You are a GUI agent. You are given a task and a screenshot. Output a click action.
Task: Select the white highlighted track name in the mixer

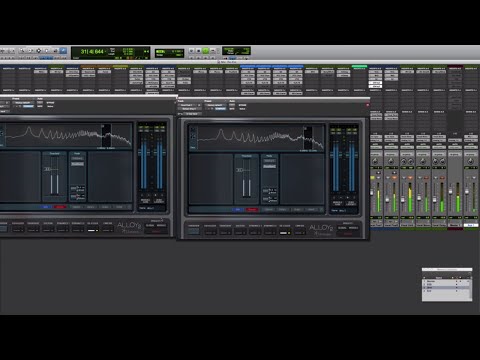tap(471, 225)
